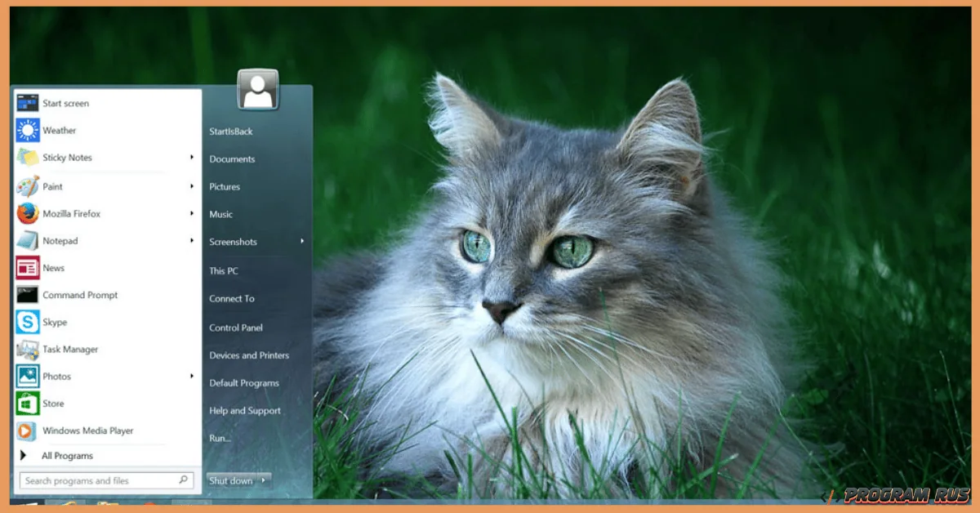Click the Command Prompt icon

[28, 295]
